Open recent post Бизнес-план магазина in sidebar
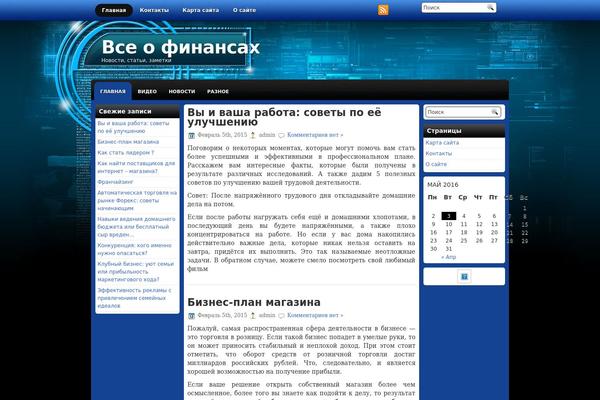This screenshot has width=600, height=400. click(128, 142)
